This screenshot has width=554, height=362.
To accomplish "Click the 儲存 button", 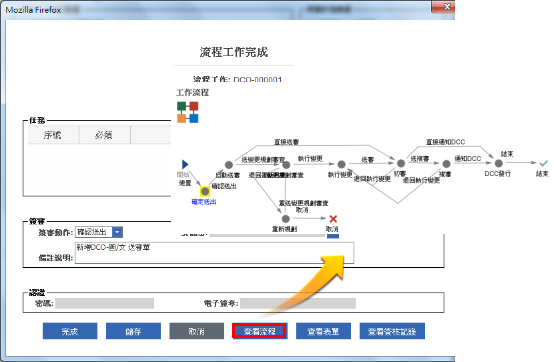I will pos(133,331).
